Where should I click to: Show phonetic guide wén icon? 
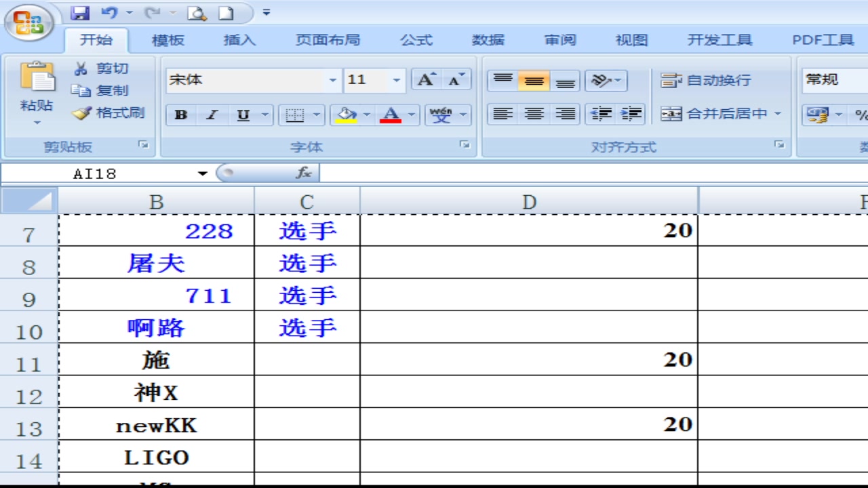pyautogui.click(x=442, y=115)
